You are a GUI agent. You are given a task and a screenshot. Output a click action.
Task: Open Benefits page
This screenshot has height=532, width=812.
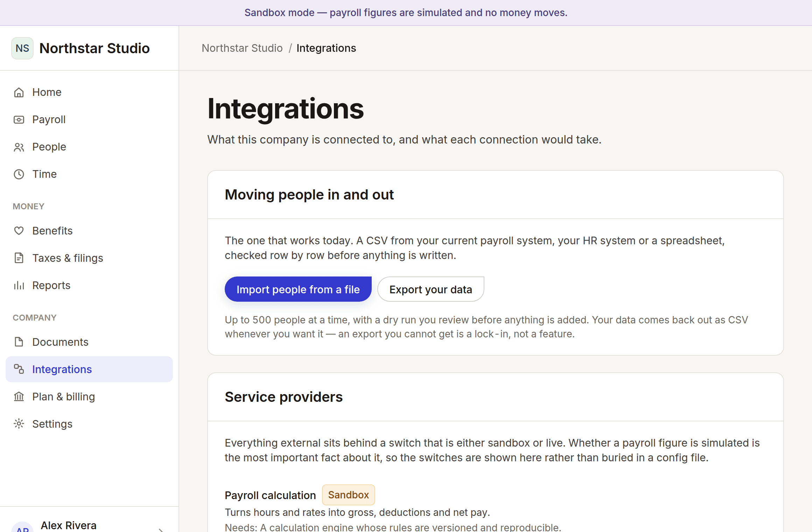[x=89, y=231]
